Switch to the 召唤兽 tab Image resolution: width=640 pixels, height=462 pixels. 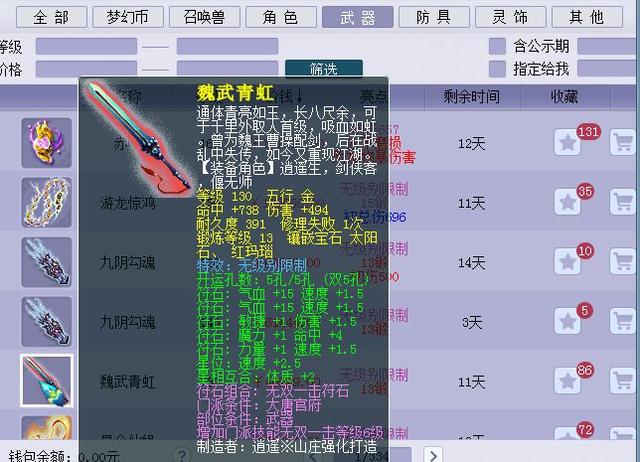click(x=199, y=17)
